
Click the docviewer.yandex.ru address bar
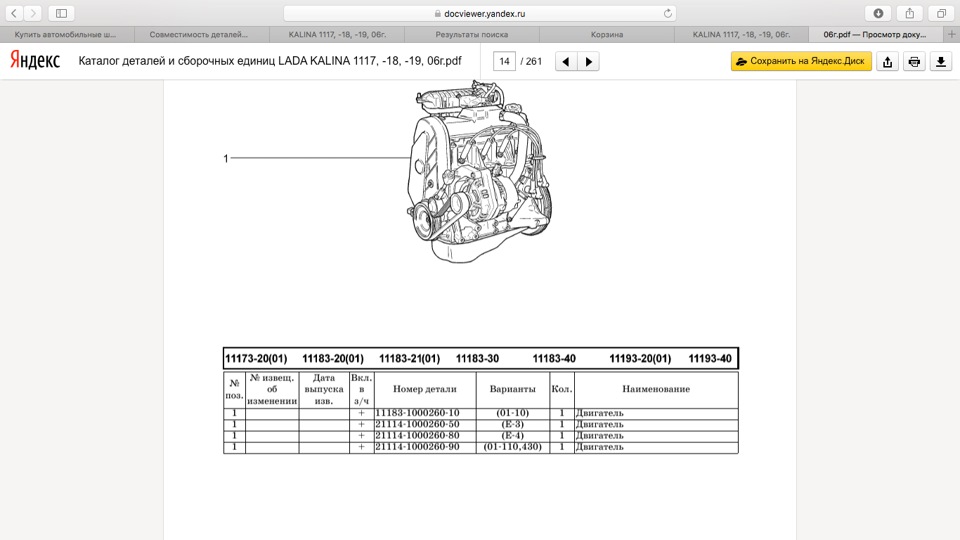click(479, 13)
